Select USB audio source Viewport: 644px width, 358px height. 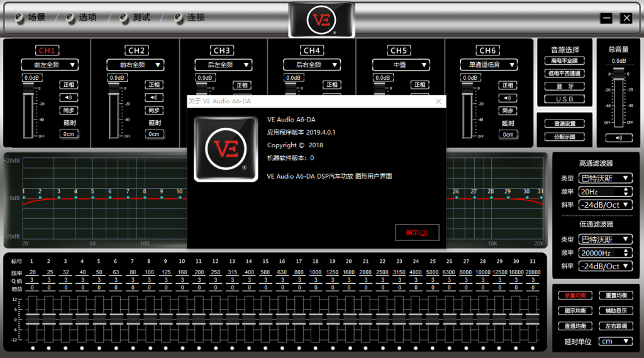(564, 99)
